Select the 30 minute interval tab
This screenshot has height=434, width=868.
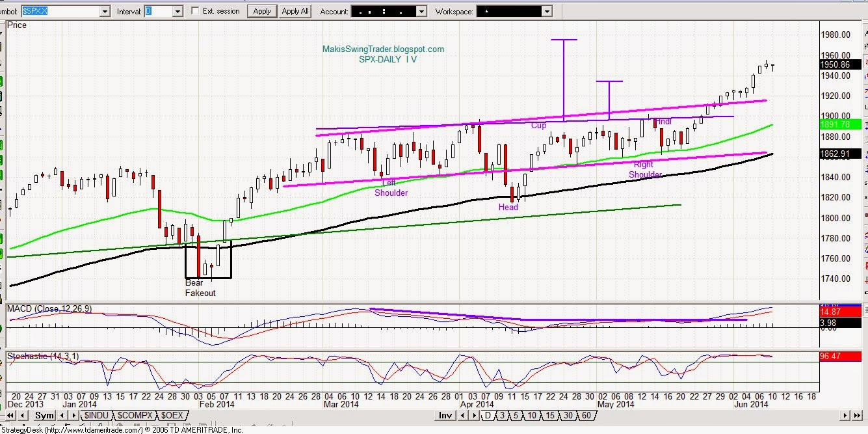point(568,415)
